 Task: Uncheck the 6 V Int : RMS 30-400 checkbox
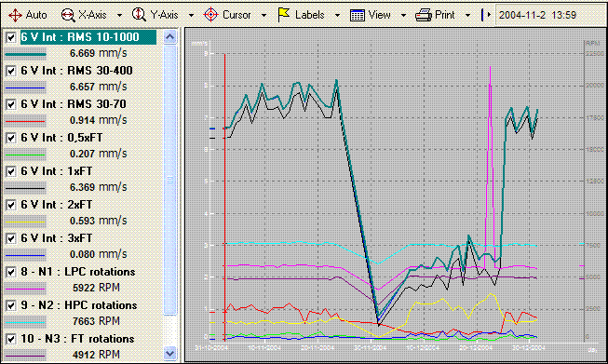(11, 71)
